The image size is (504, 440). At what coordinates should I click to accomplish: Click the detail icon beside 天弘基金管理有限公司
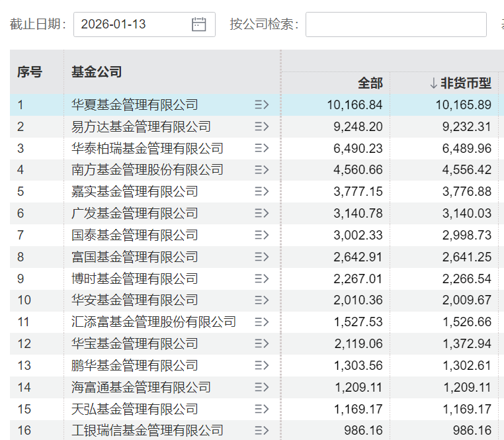click(261, 409)
